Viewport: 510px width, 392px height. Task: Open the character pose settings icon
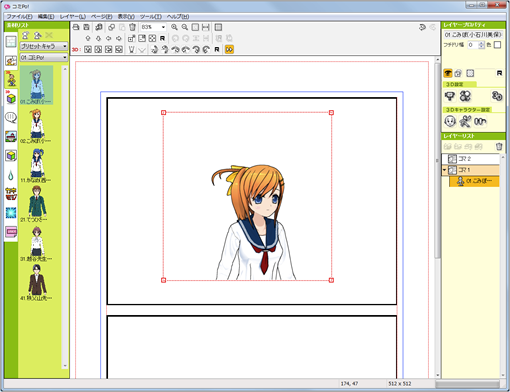[x=465, y=121]
